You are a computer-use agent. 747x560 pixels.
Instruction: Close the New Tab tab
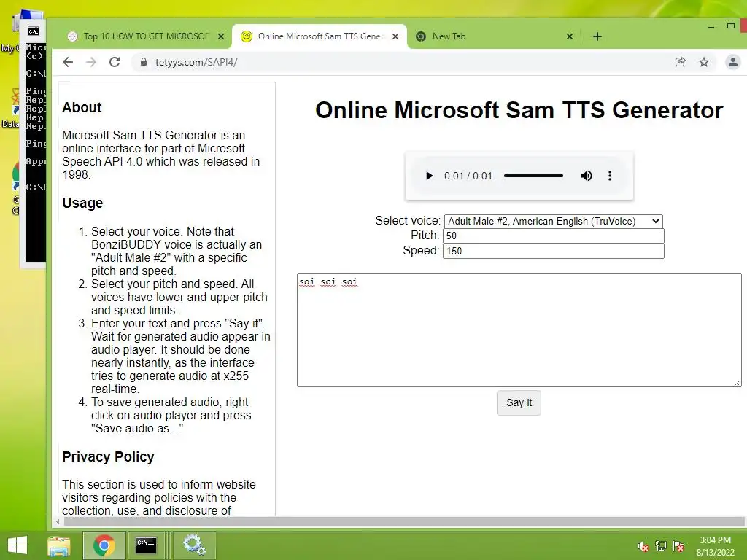coord(569,36)
